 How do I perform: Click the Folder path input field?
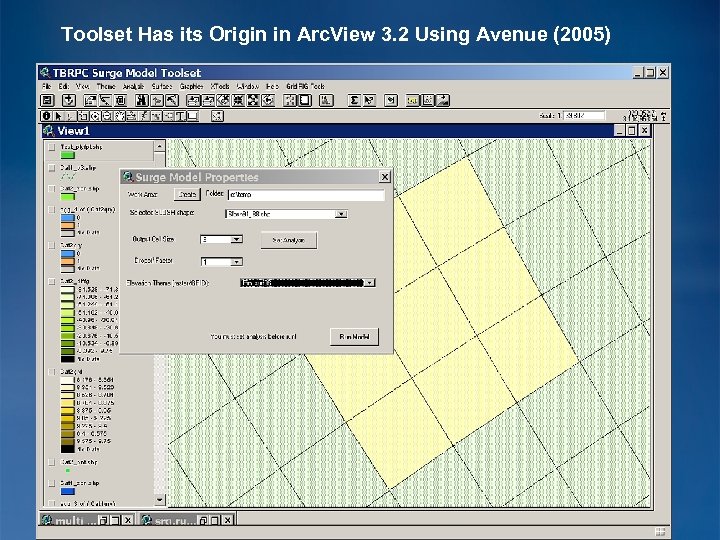306,195
